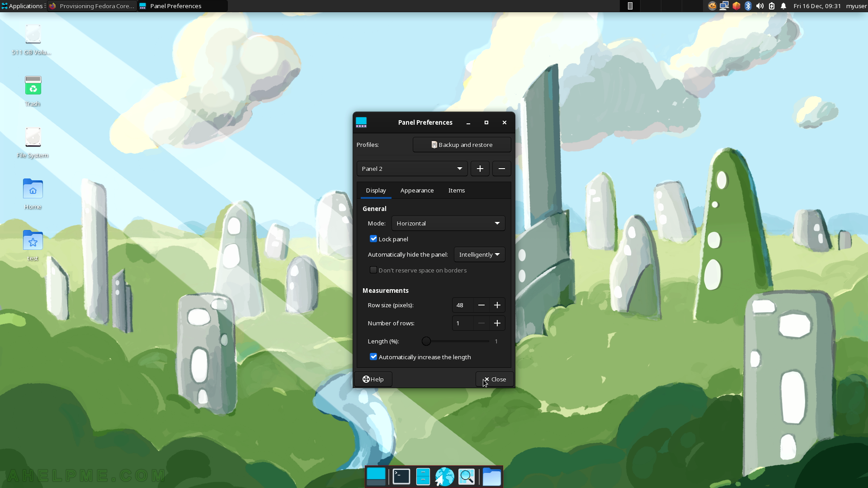The height and width of the screenshot is (488, 868).
Task: Click the clock showing Fri 16 Dec
Action: 817,6
